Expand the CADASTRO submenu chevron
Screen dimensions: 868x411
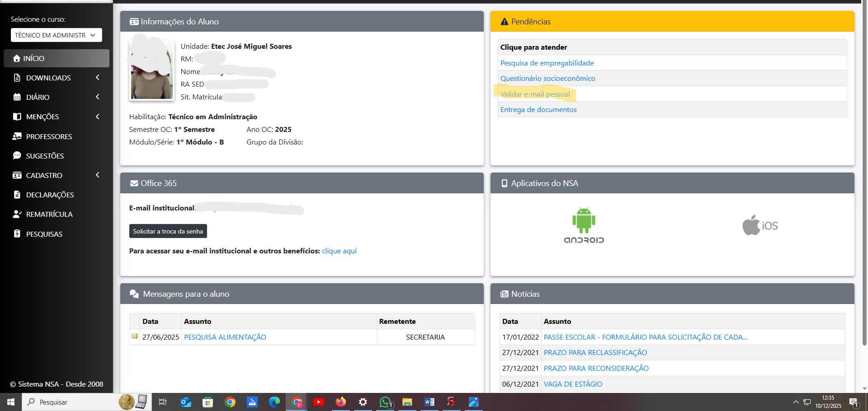[98, 175]
